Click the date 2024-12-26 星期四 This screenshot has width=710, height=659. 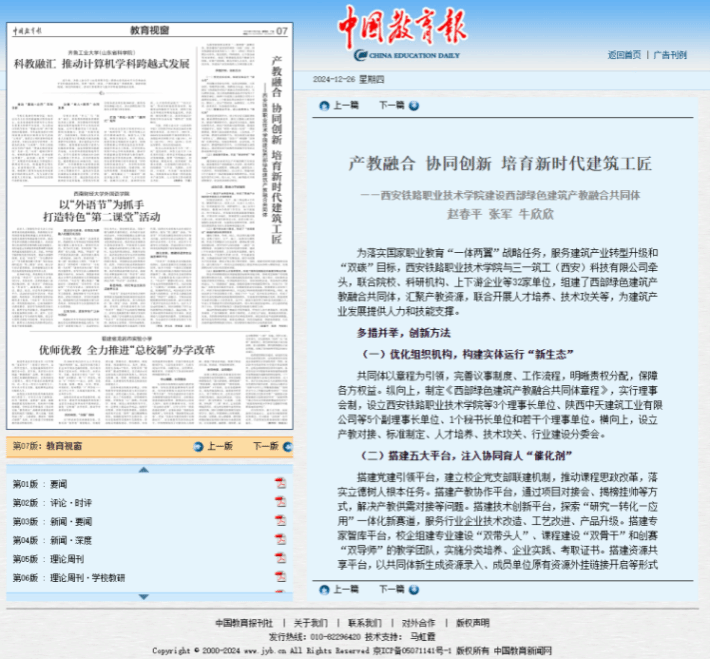point(348,79)
